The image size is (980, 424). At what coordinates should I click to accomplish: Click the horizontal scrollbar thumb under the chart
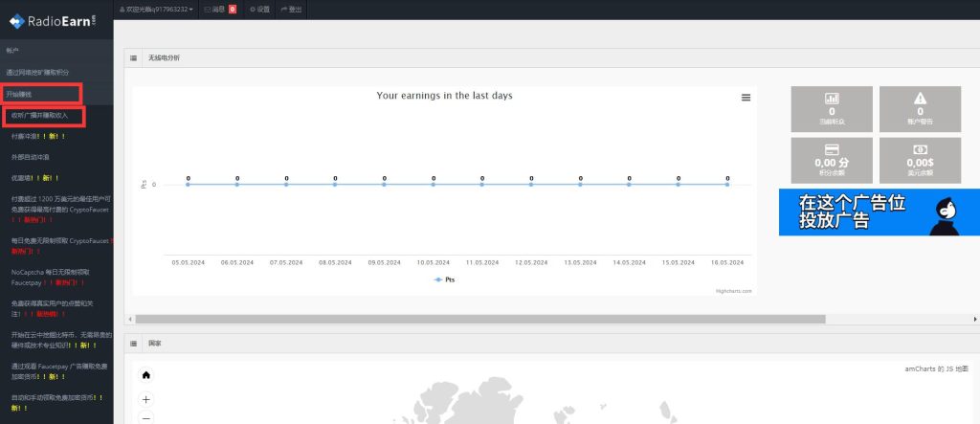480,319
